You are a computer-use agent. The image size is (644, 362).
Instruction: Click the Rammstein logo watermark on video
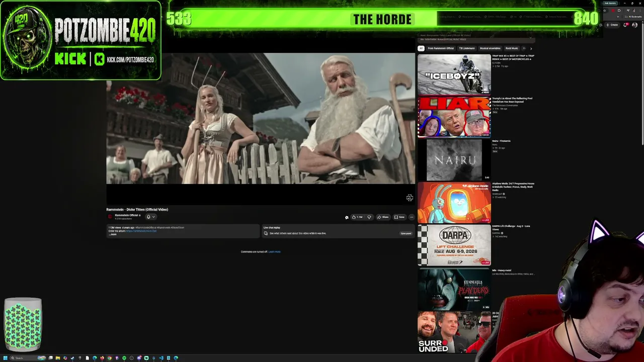410,198
